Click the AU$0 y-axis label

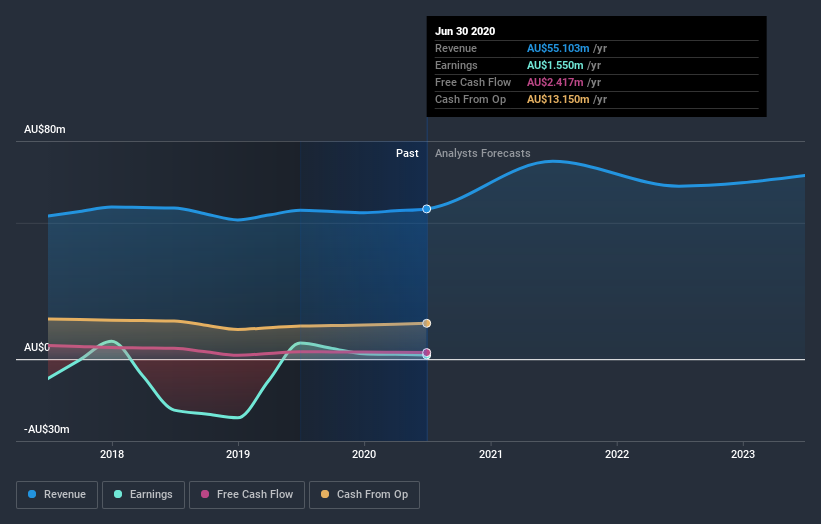37,348
